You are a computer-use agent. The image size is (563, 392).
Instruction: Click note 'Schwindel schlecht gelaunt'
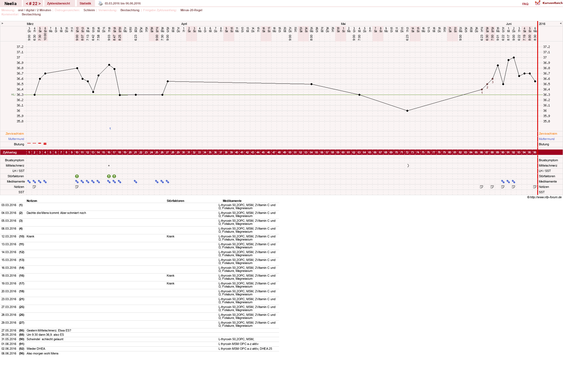45,339
